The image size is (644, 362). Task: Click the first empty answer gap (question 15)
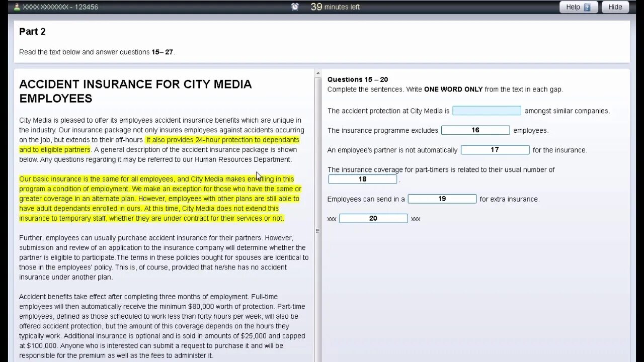coord(487,111)
